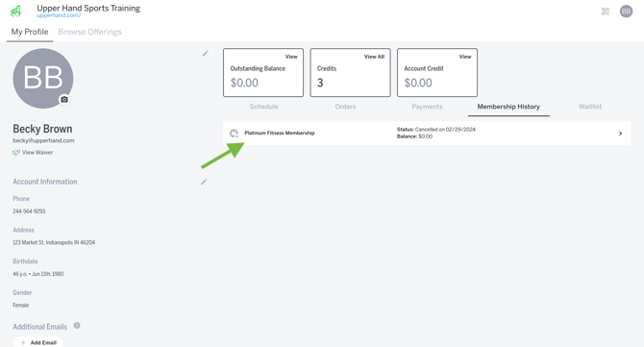The image size is (644, 347).
Task: Open the upperhand.com link
Action: [60, 15]
